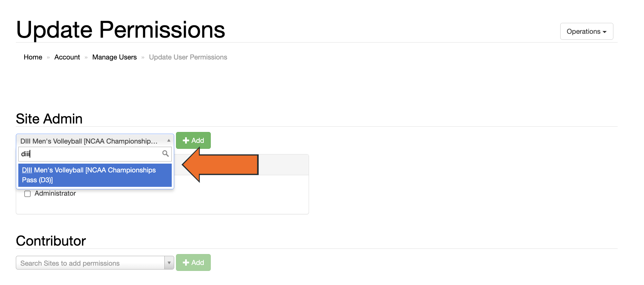Click the plus icon on Site Admin Add button
Viewport: 644px width, 285px height.
pyautogui.click(x=186, y=140)
